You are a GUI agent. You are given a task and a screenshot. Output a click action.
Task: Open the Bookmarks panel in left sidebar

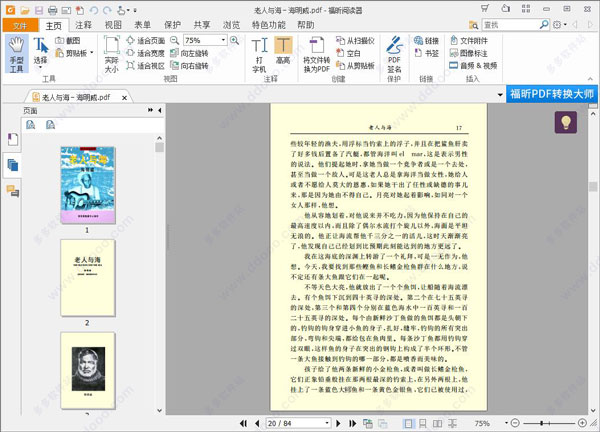click(13, 139)
